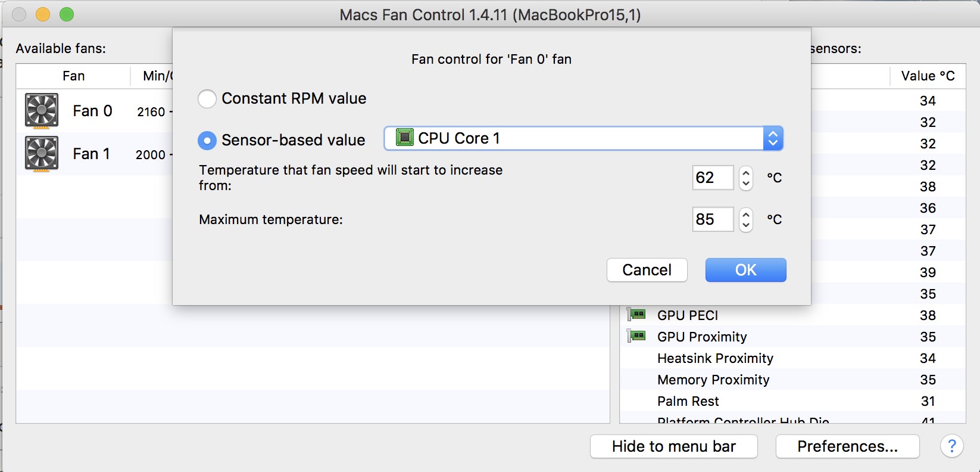Image resolution: width=980 pixels, height=472 pixels.
Task: Click the Fan 1 fan icon
Action: point(42,154)
